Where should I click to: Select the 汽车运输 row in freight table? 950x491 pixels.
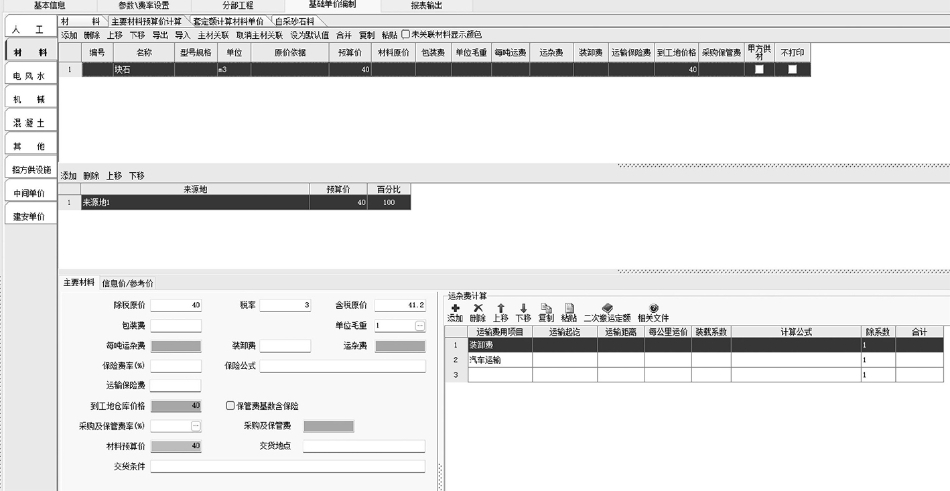[500, 359]
